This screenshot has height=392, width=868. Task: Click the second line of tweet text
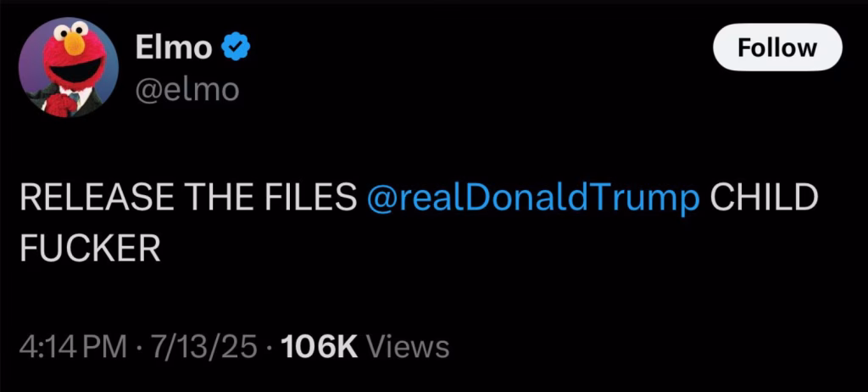(90, 249)
